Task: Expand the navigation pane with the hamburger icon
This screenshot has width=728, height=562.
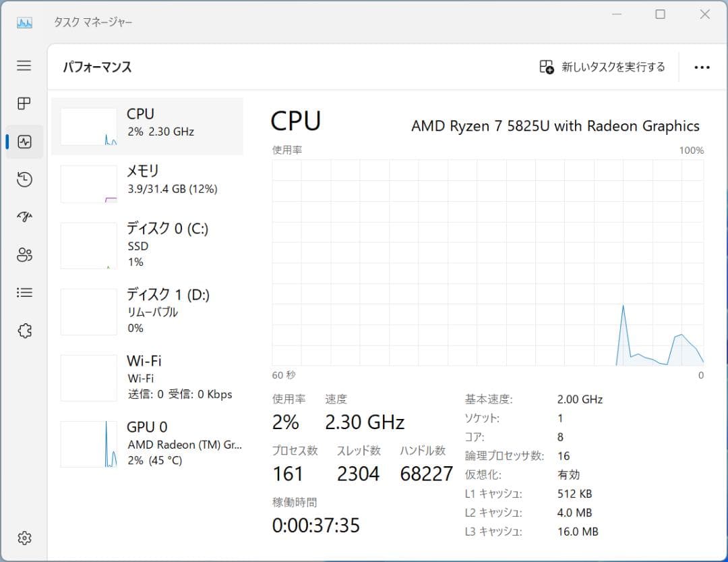Action: [24, 65]
